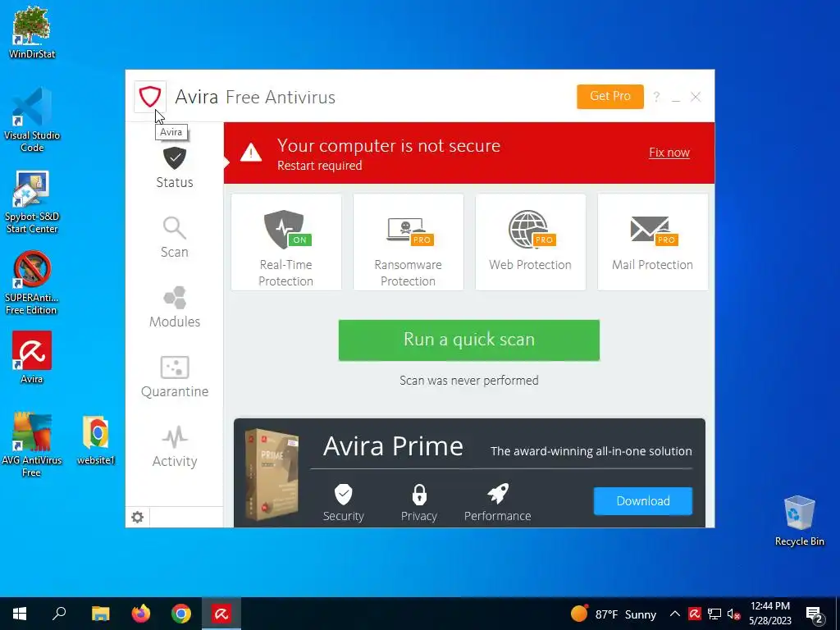Click the muted volume icon in tray
840x630 pixels.
pyautogui.click(x=734, y=614)
